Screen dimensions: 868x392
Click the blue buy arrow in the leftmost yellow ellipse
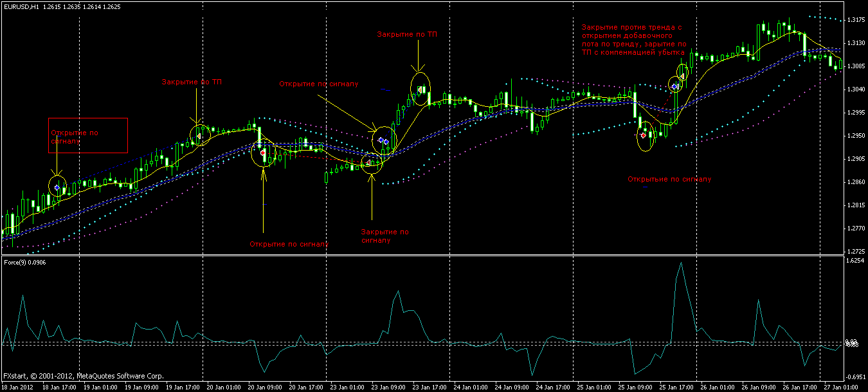(57, 187)
